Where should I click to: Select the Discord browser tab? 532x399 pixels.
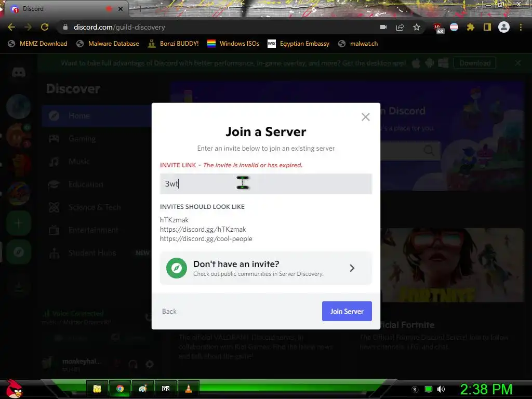64,9
